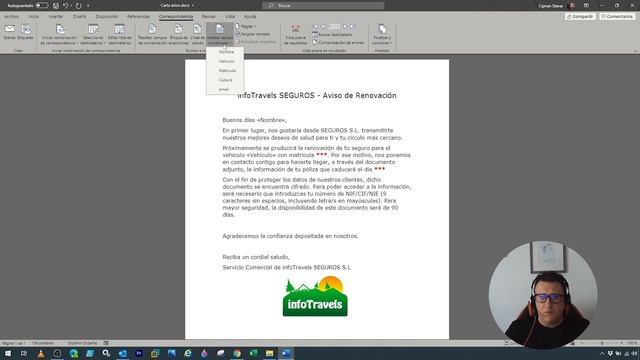Select Caduca from merge field list
The image size is (640, 360).
point(225,80)
